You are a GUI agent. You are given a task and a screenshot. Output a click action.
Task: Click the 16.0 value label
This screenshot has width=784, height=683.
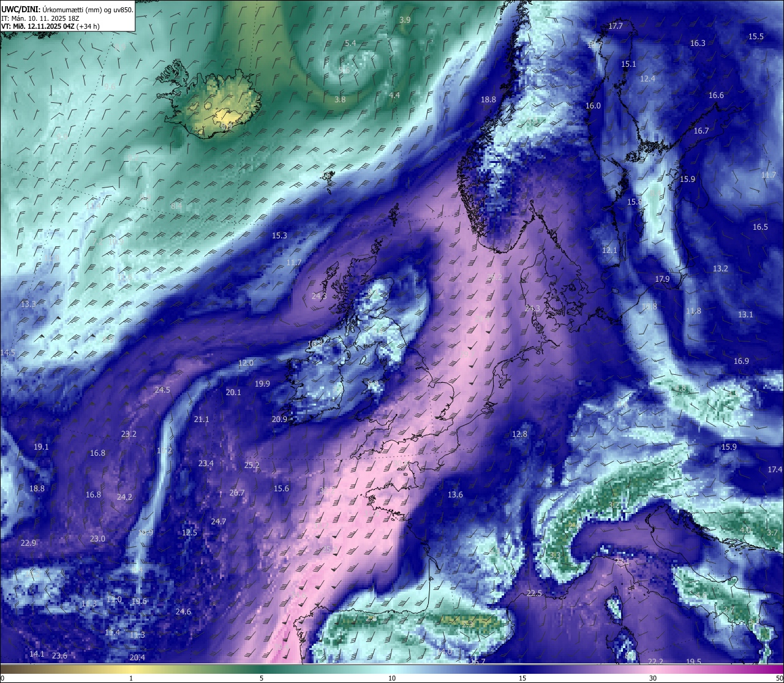tap(593, 105)
